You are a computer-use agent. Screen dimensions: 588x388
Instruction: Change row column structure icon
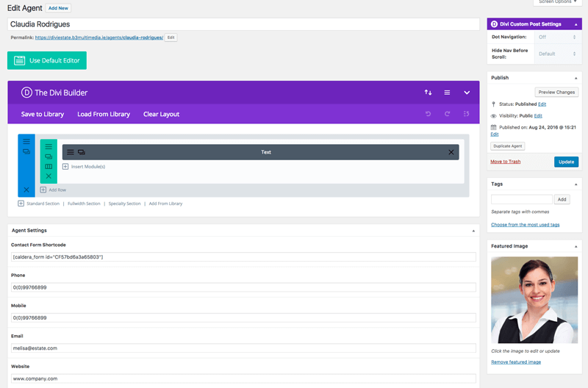tap(49, 166)
